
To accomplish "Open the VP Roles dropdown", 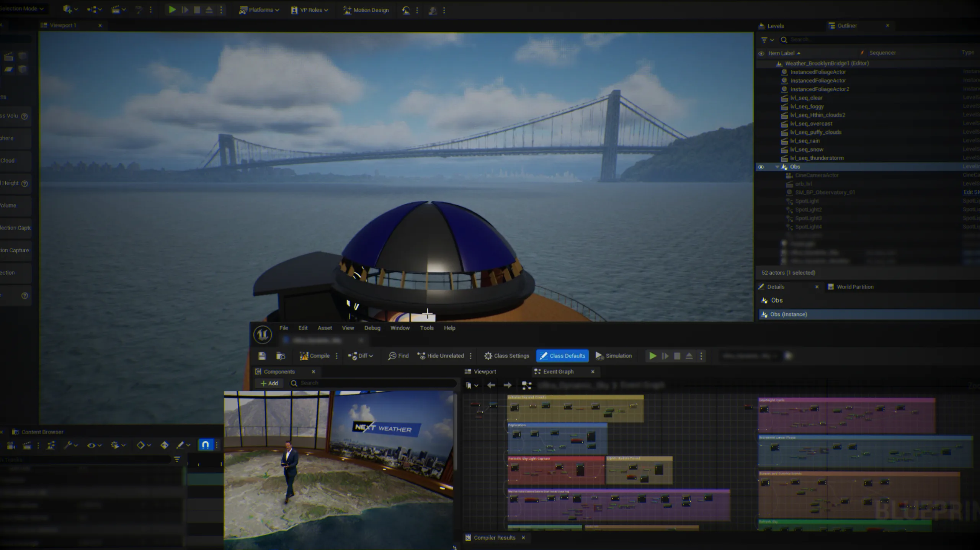I will 309,10.
